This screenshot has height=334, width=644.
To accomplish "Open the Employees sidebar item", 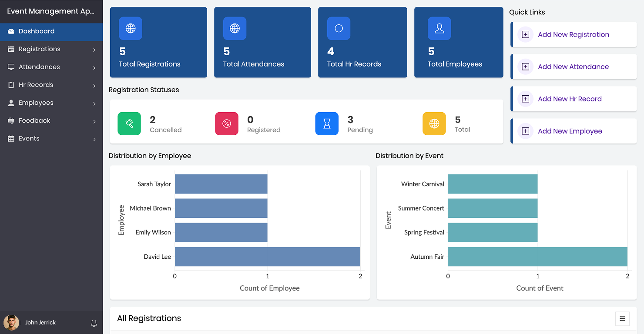I will tap(36, 103).
